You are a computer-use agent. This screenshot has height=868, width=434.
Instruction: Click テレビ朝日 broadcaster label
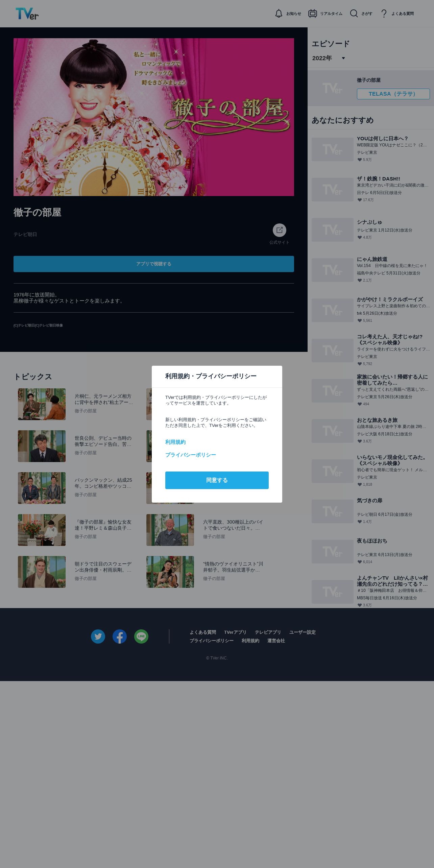pyautogui.click(x=25, y=235)
